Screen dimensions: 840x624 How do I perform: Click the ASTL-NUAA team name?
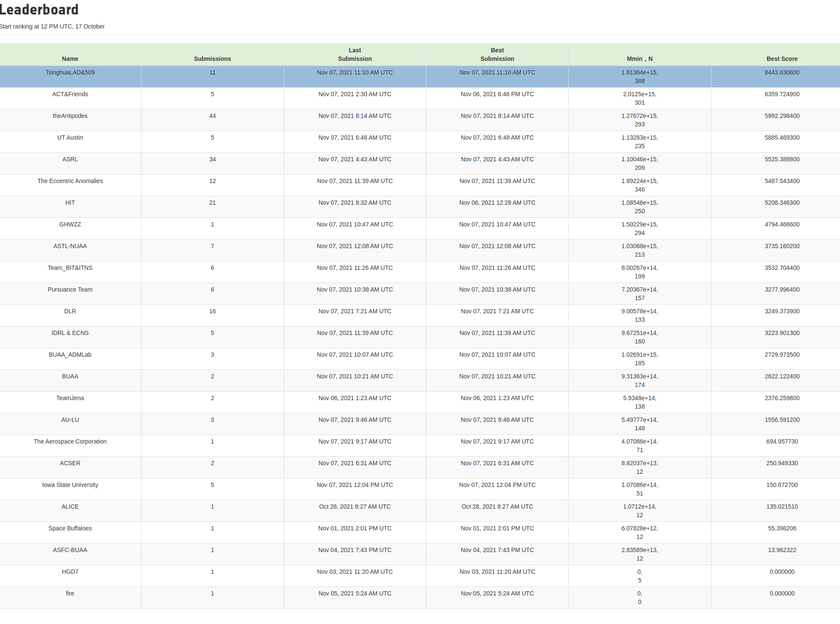click(70, 246)
